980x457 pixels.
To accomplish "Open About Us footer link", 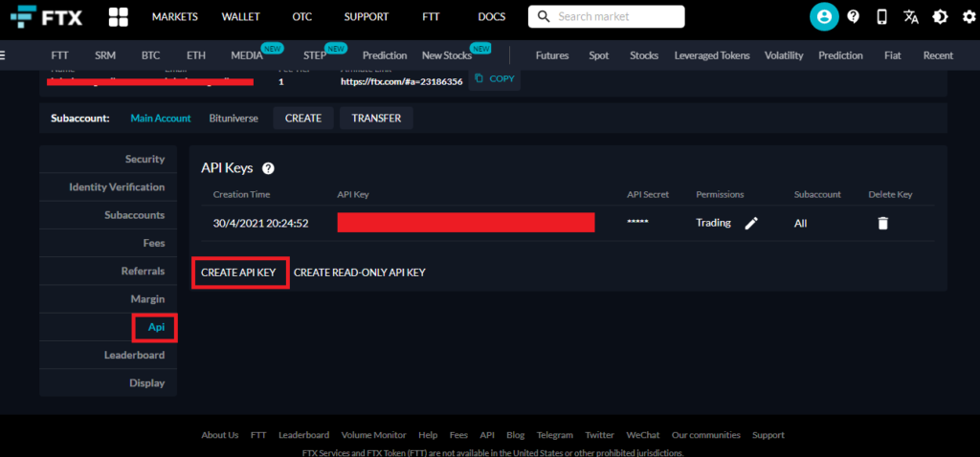I will [x=220, y=435].
